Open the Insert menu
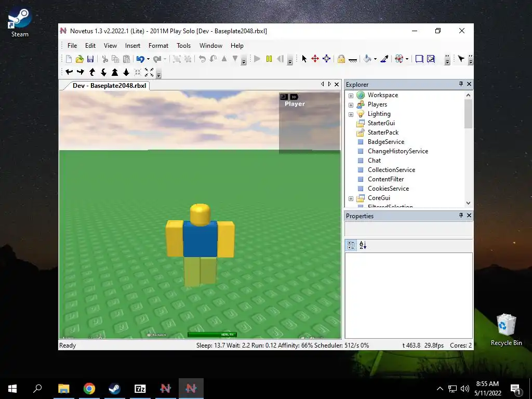The image size is (532, 399). (132, 46)
